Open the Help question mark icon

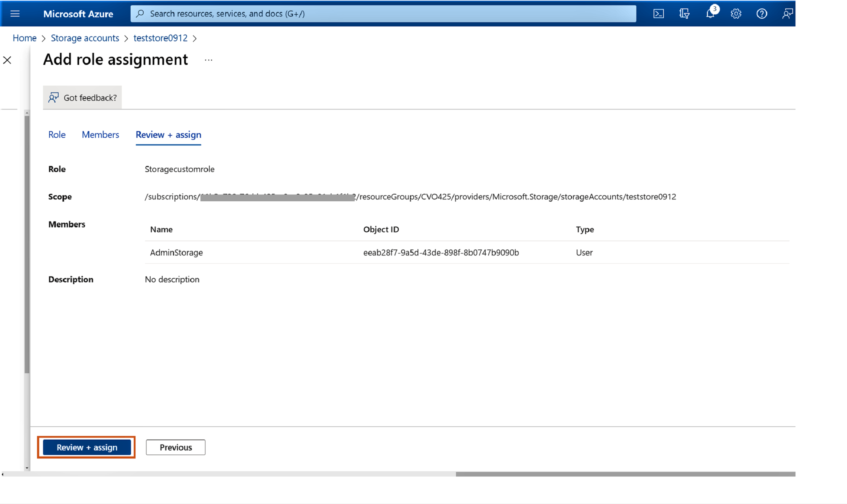click(762, 14)
